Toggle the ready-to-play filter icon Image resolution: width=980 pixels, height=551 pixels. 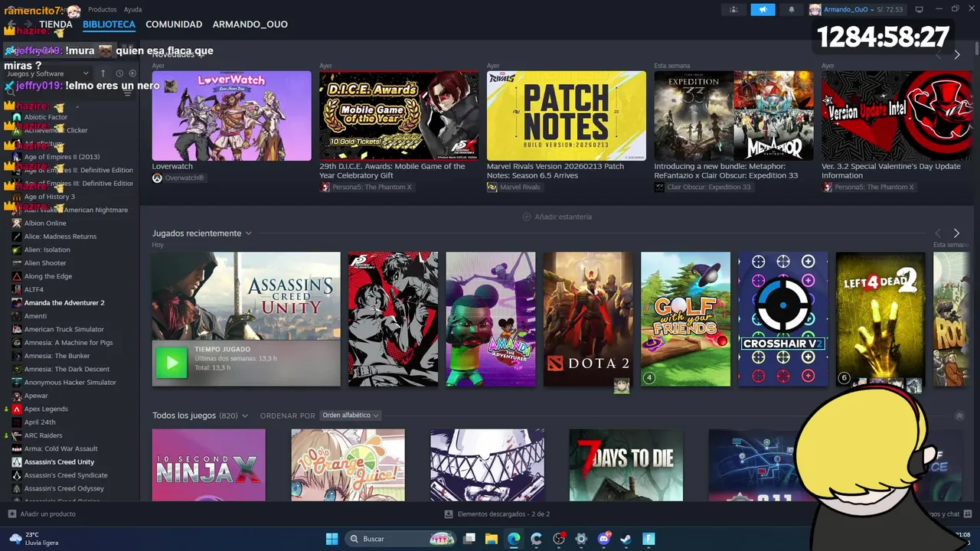[x=132, y=73]
